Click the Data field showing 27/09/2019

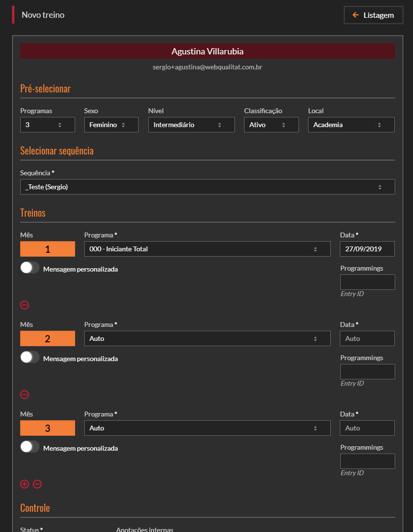point(367,249)
